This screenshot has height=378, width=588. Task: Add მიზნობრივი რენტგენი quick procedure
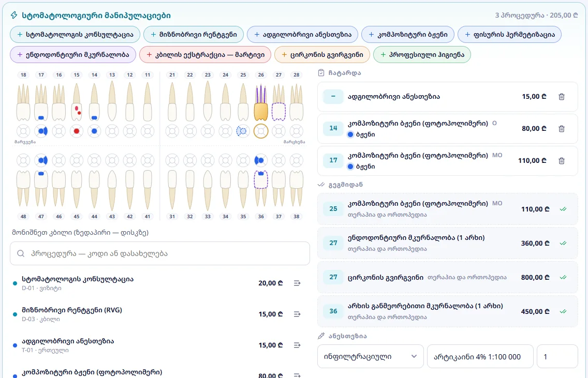[x=194, y=35]
